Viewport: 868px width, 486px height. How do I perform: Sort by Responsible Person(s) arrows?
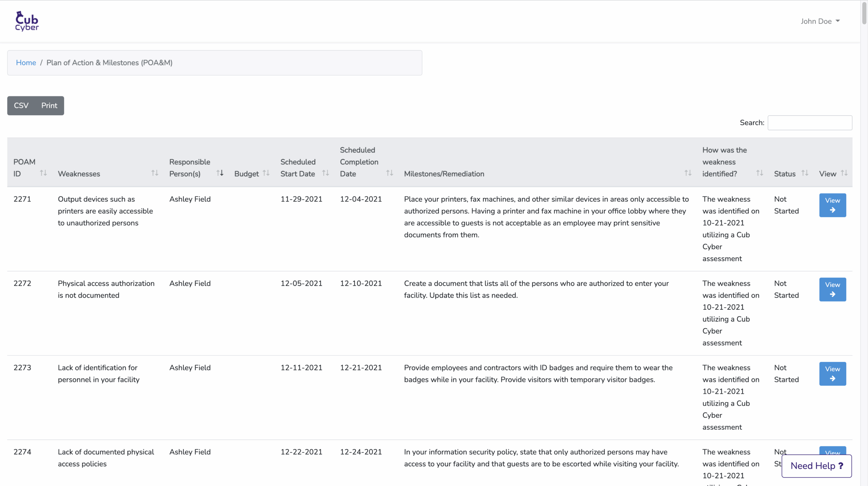(220, 173)
